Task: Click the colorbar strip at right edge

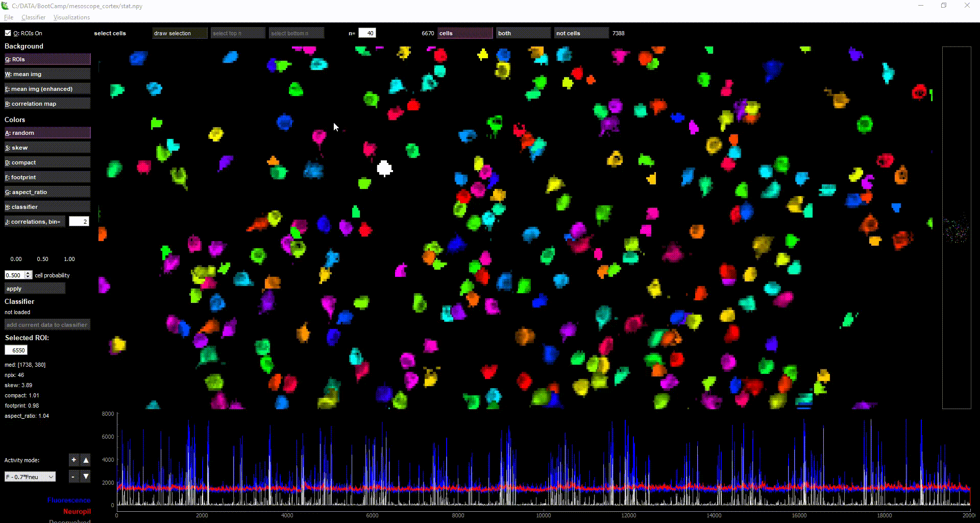Action: [x=956, y=228]
